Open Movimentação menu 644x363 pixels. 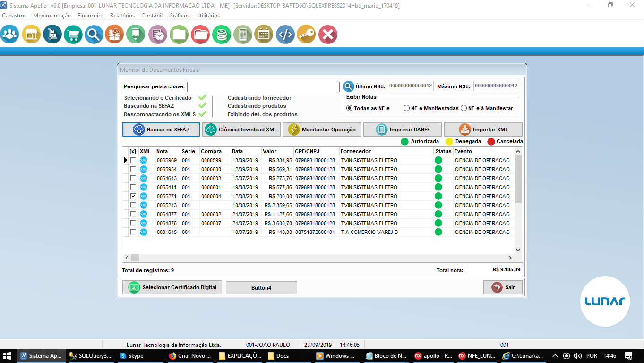(x=52, y=16)
